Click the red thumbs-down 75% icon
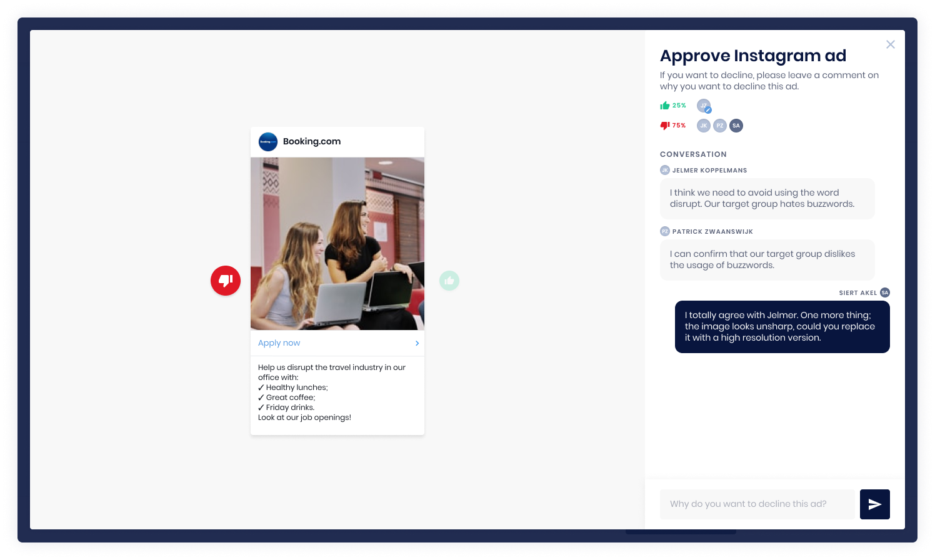The width and height of the screenshot is (935, 560). point(665,126)
